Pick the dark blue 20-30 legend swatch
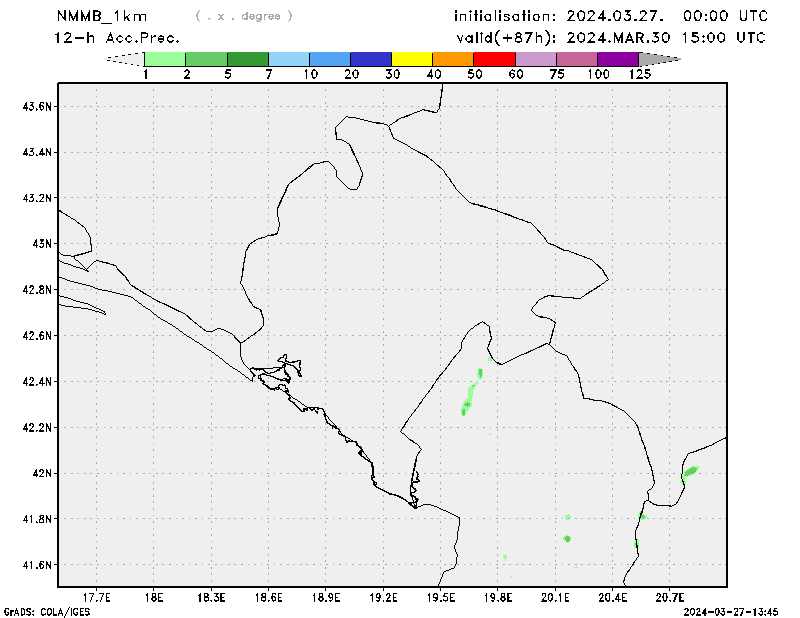The width and height of the screenshot is (800, 618). (x=371, y=59)
